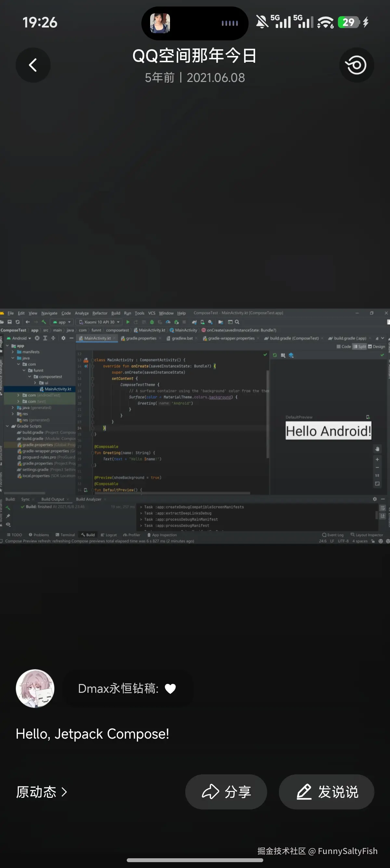The height and width of the screenshot is (868, 390).
Task: Go back with the left arrow button
Action: coord(33,65)
